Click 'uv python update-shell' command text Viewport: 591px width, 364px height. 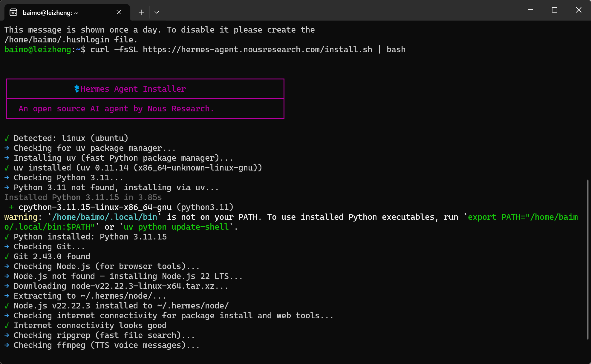coord(176,227)
